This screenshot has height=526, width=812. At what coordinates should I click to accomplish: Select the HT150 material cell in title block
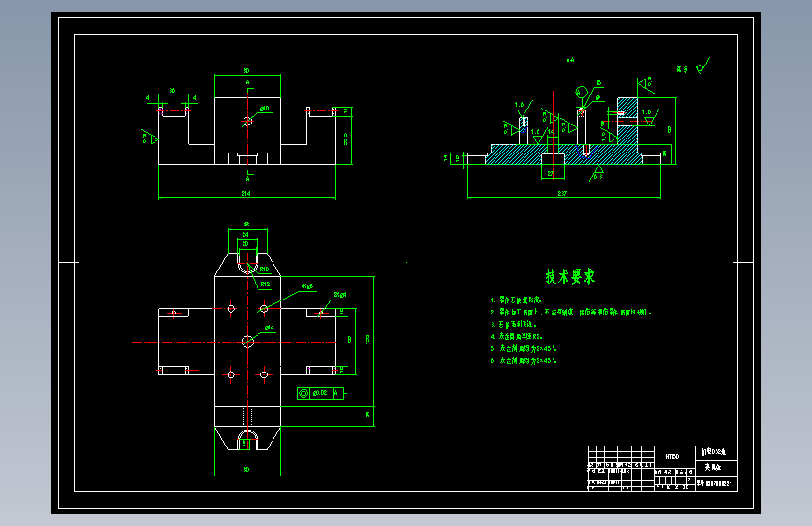[x=672, y=456]
